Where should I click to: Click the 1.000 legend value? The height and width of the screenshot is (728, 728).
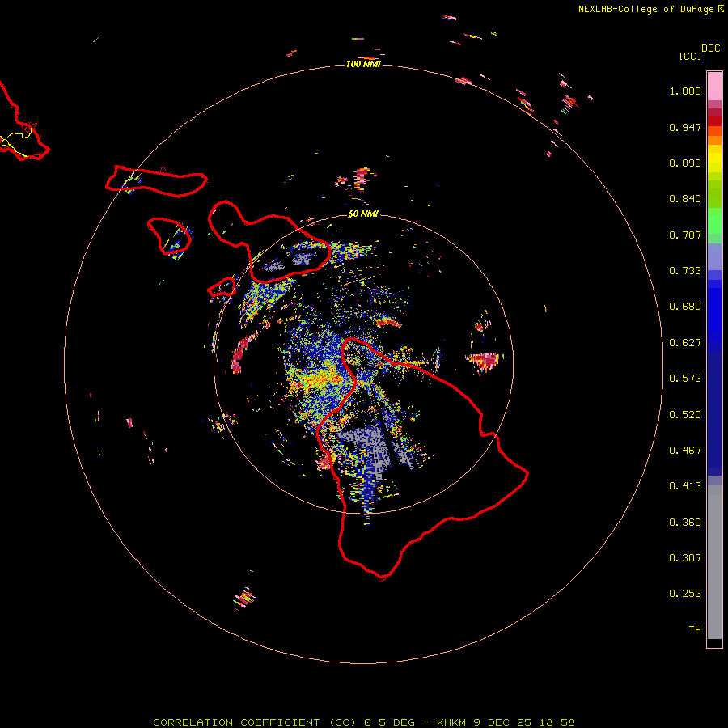(685, 91)
